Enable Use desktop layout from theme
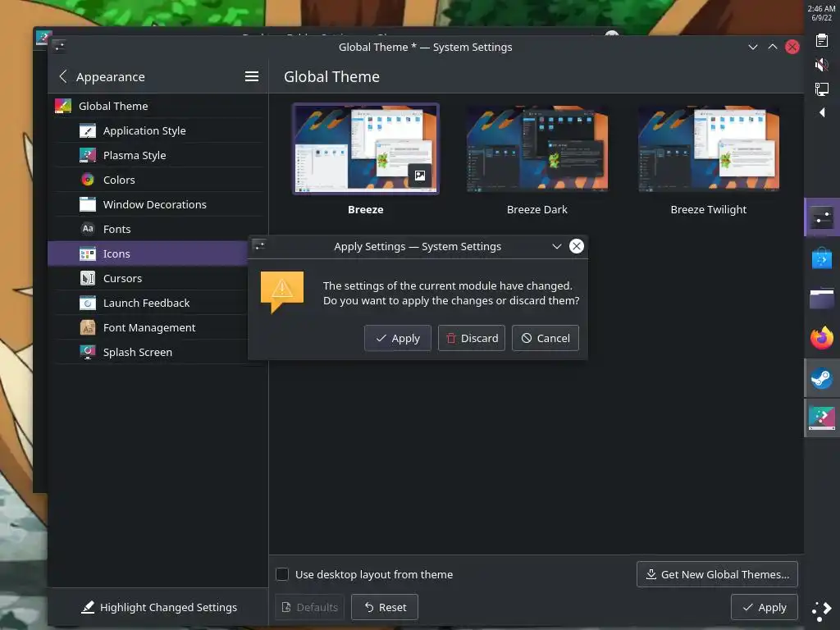840x630 pixels. (282, 575)
